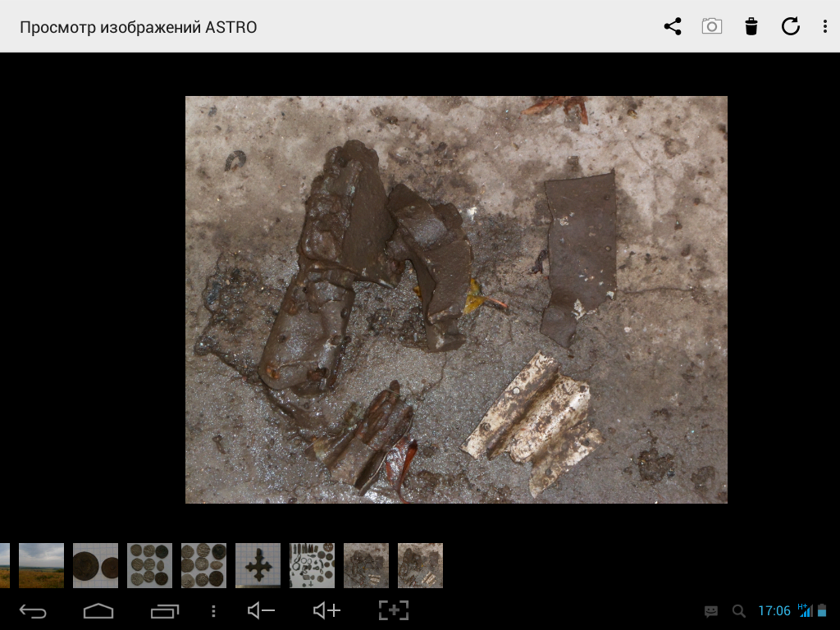Viewport: 840px width, 630px height.
Task: Open the three-dot overflow menu at top
Action: [x=825, y=26]
